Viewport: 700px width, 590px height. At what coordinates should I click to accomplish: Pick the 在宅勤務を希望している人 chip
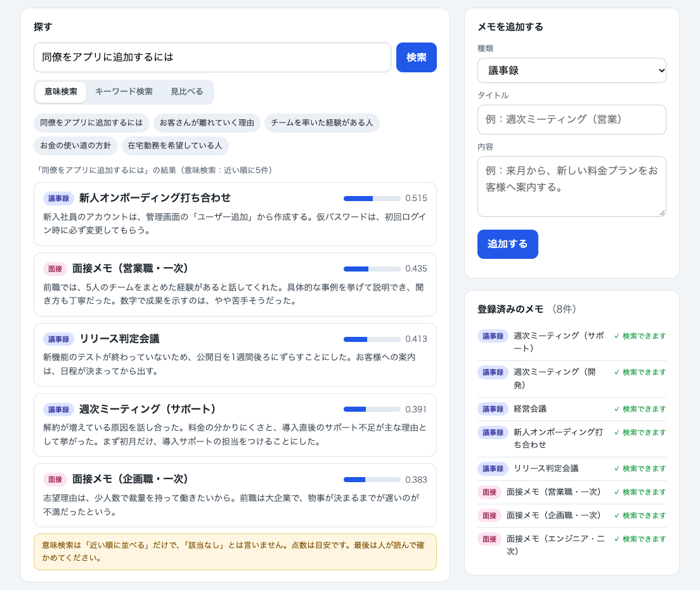pos(175,146)
